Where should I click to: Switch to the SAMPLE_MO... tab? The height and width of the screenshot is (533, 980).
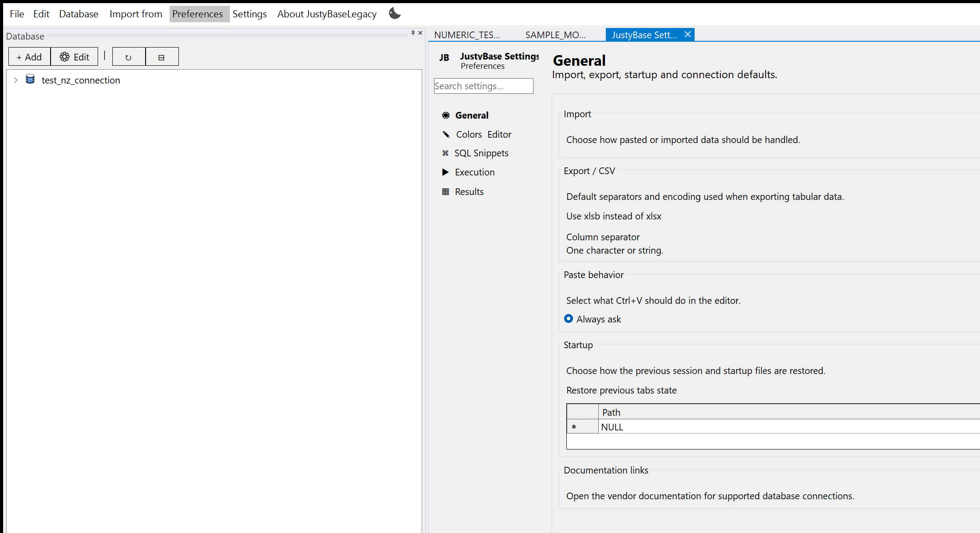point(555,35)
